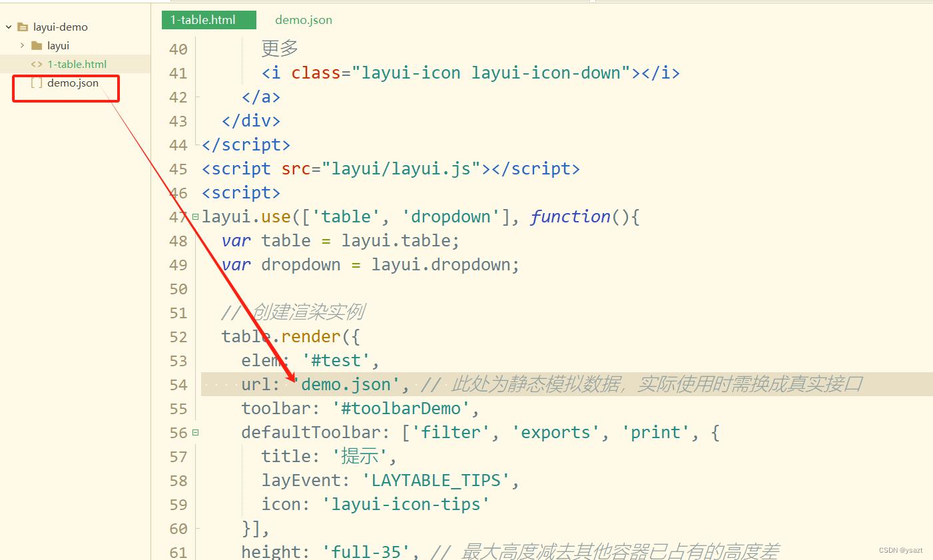Click layui.dropdown on line 49
Viewport: 933px width, 560px height.
coord(440,264)
